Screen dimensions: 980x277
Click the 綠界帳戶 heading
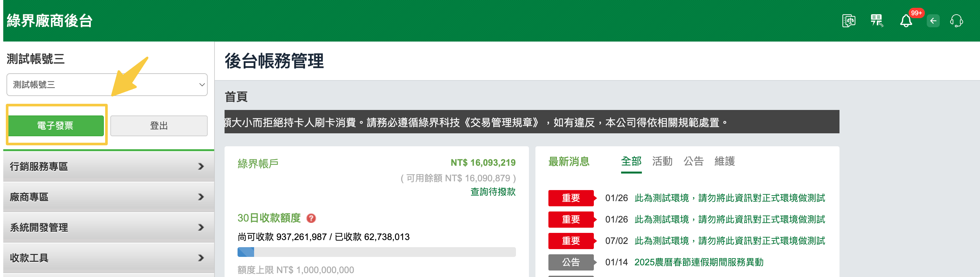[x=258, y=163]
